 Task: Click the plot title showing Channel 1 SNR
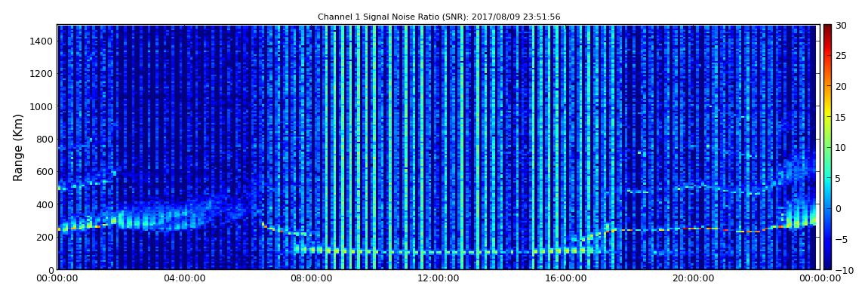[x=439, y=17]
